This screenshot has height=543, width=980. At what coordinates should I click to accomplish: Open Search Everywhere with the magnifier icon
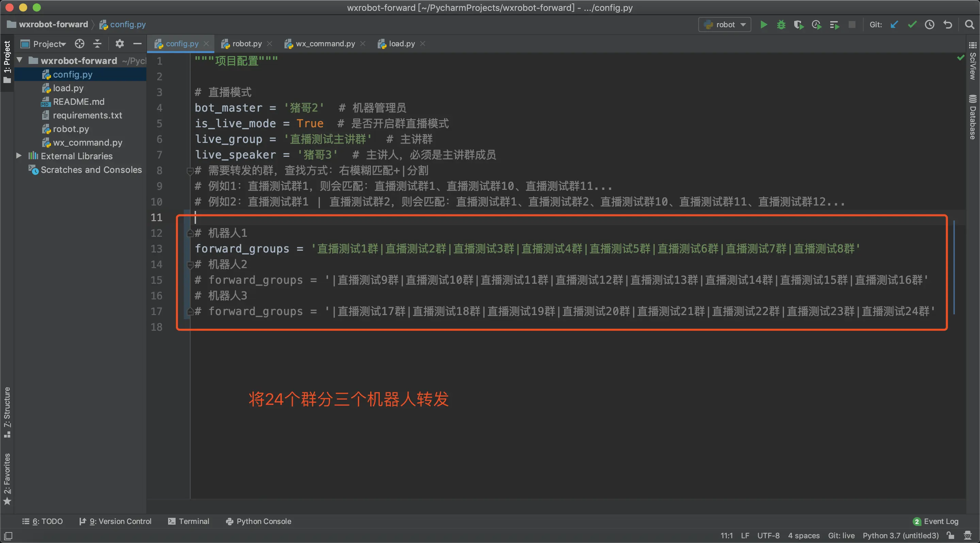[969, 24]
